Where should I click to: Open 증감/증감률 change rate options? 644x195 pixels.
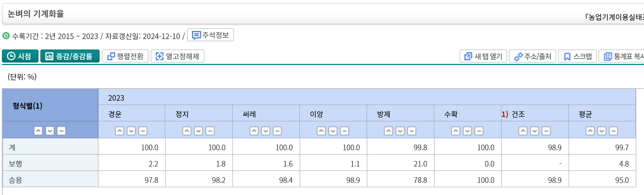tap(70, 56)
